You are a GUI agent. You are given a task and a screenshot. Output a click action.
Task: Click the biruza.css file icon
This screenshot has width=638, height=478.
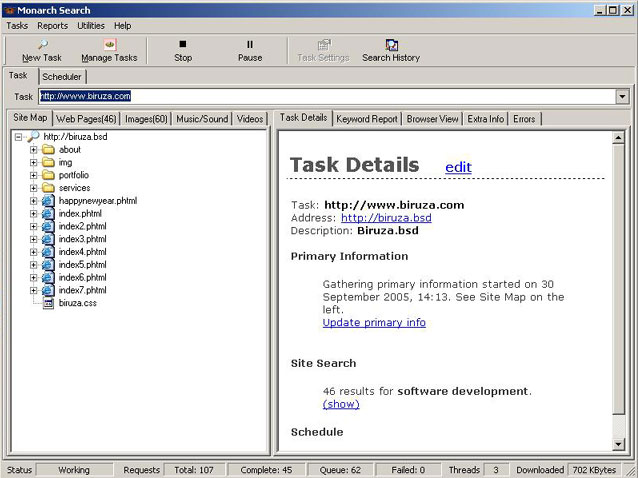click(x=48, y=303)
